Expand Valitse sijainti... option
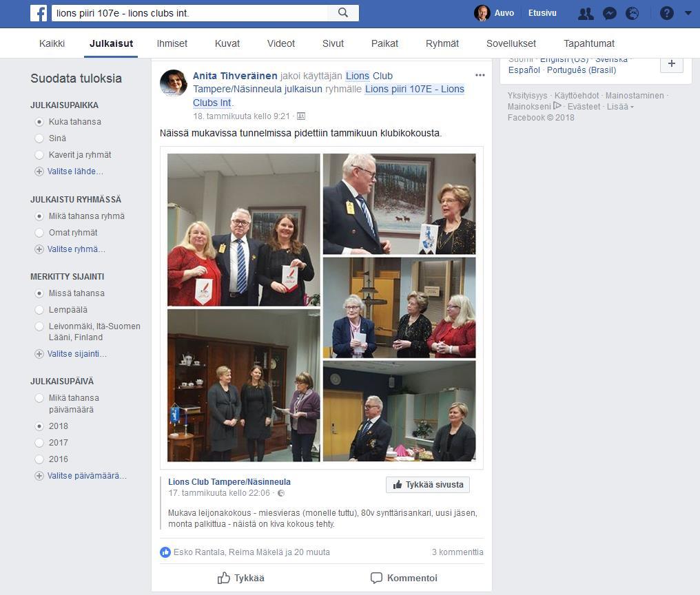700x595 pixels. coord(70,354)
